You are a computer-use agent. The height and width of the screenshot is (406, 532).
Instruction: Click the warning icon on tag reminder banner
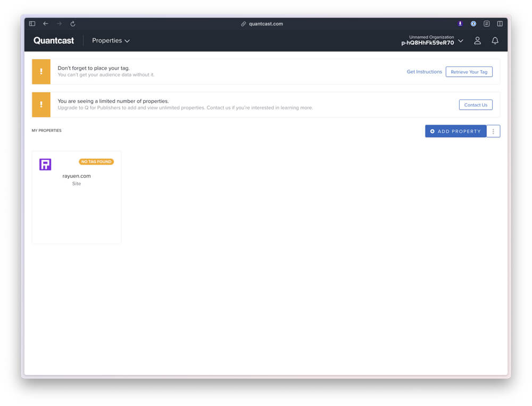pos(41,72)
